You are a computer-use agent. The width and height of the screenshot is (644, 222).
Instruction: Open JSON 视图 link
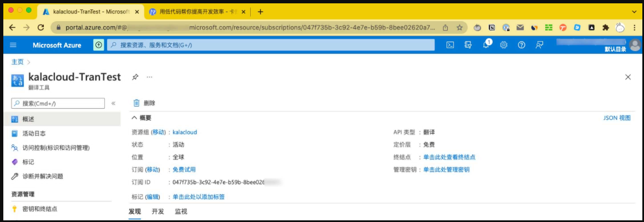coord(617,118)
